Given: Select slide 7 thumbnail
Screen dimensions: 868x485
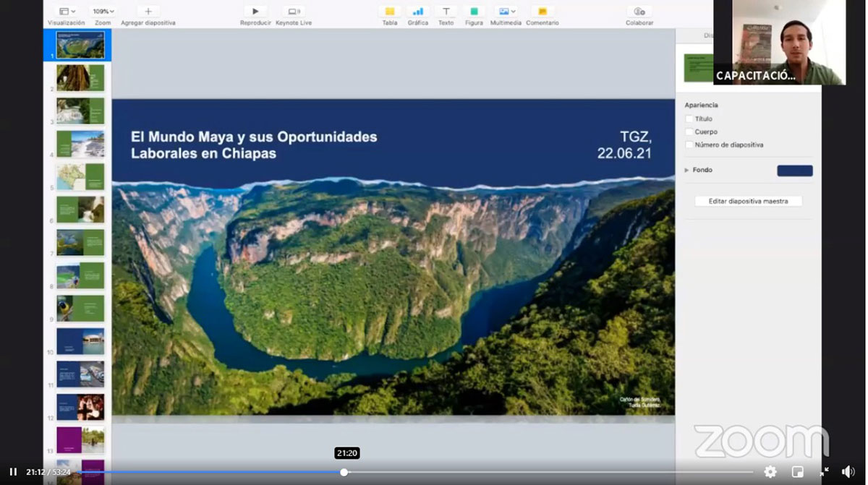Looking at the screenshot, I should pyautogui.click(x=80, y=242).
